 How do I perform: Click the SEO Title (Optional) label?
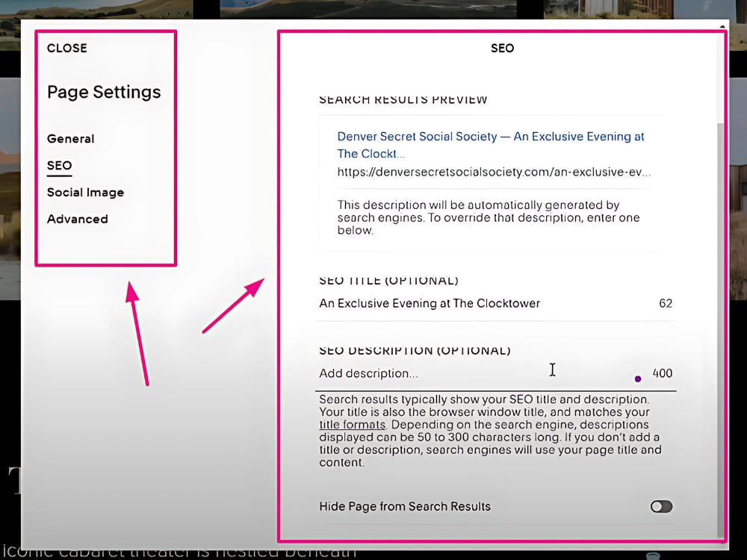(x=388, y=281)
